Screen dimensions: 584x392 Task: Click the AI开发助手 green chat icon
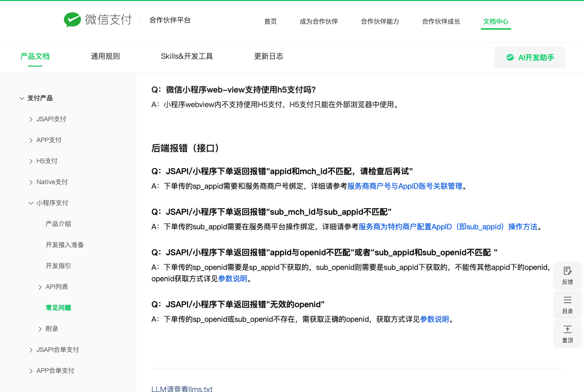point(510,57)
